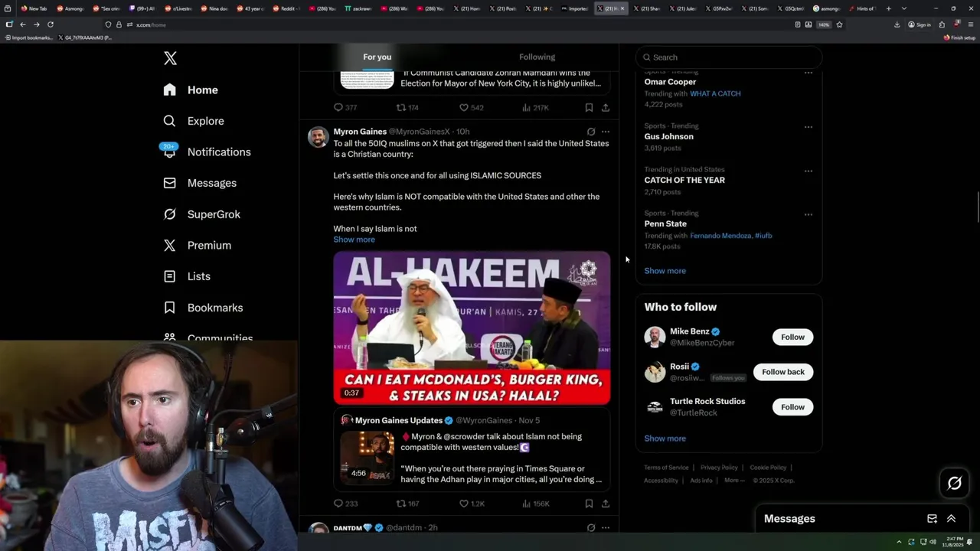
Task: Open the Trending CATCH OF THE YEAR topic
Action: [684, 180]
